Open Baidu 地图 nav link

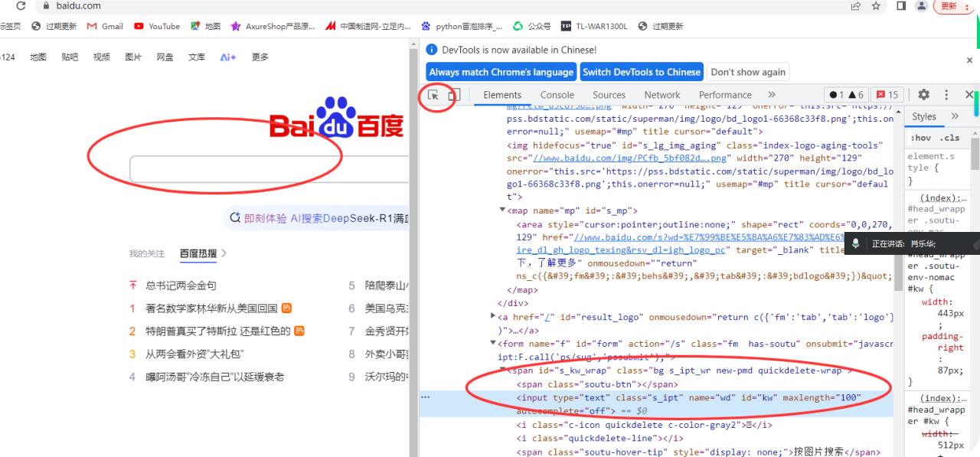click(x=38, y=57)
